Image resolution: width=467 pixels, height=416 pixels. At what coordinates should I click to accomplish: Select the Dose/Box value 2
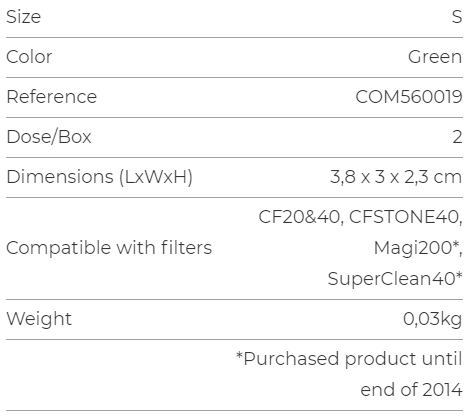(x=458, y=137)
